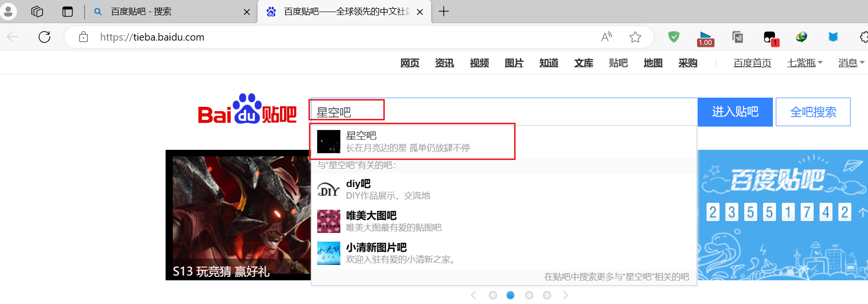Open the 1.00 video speed extension
Image resolution: width=868 pixels, height=304 pixels.
[x=705, y=38]
